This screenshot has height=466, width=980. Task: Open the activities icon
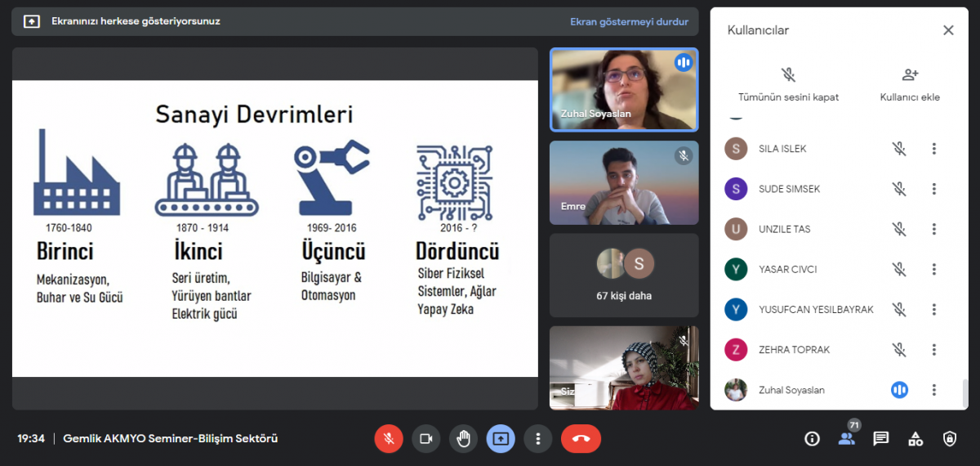(915, 439)
